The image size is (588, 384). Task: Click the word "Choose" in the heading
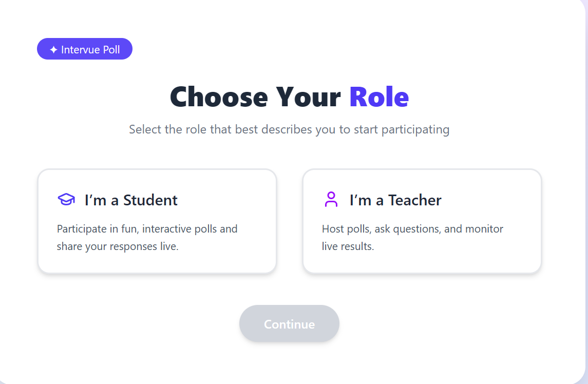click(219, 97)
